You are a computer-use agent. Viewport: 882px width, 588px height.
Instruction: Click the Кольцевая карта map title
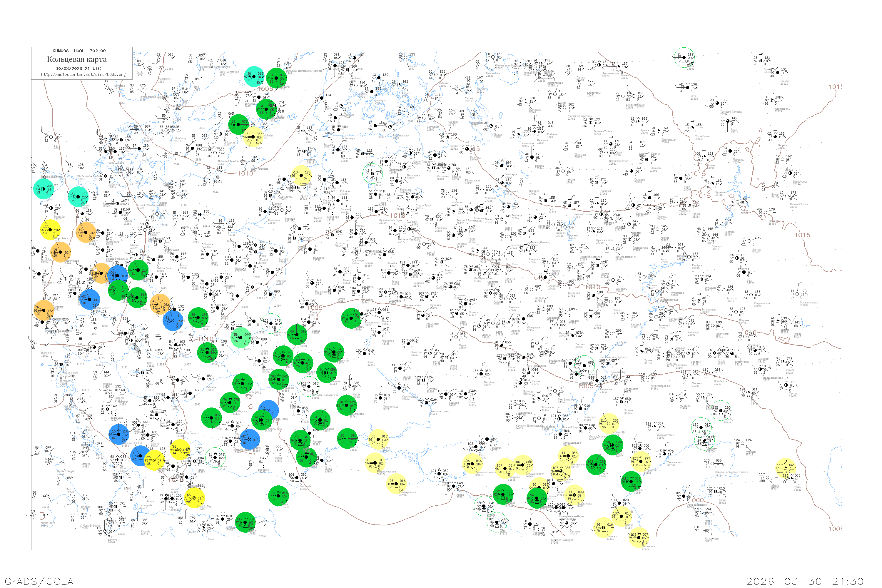coord(76,59)
